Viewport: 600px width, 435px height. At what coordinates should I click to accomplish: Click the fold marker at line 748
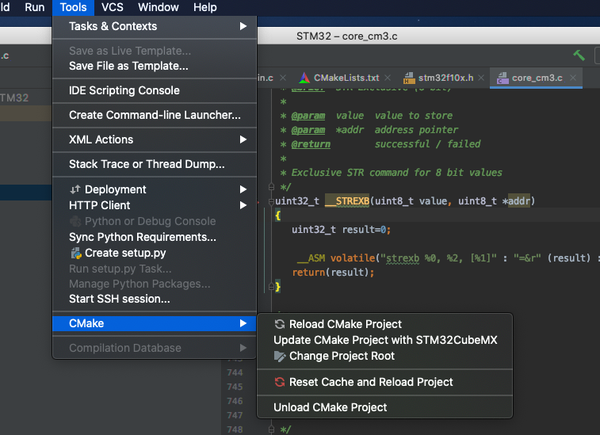(x=271, y=429)
